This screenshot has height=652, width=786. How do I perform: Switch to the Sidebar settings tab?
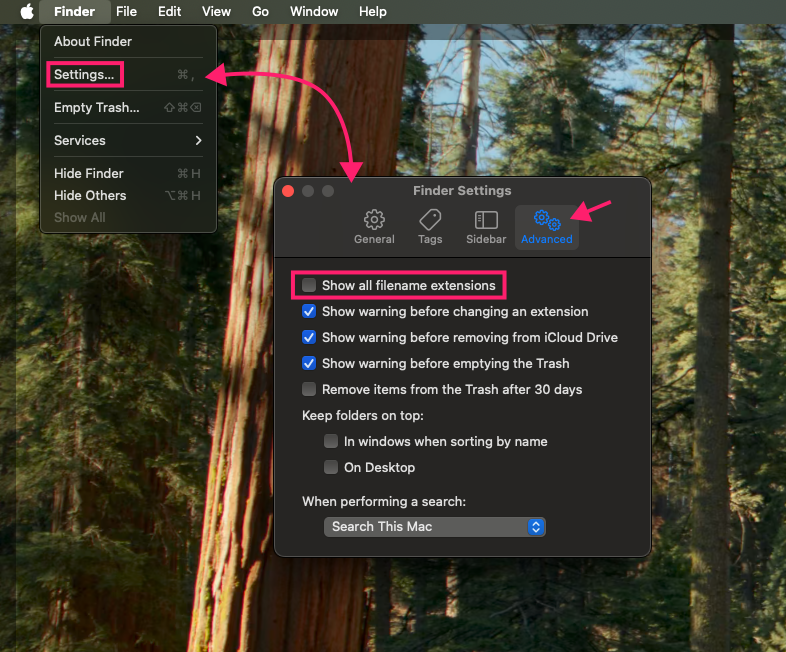pyautogui.click(x=486, y=227)
